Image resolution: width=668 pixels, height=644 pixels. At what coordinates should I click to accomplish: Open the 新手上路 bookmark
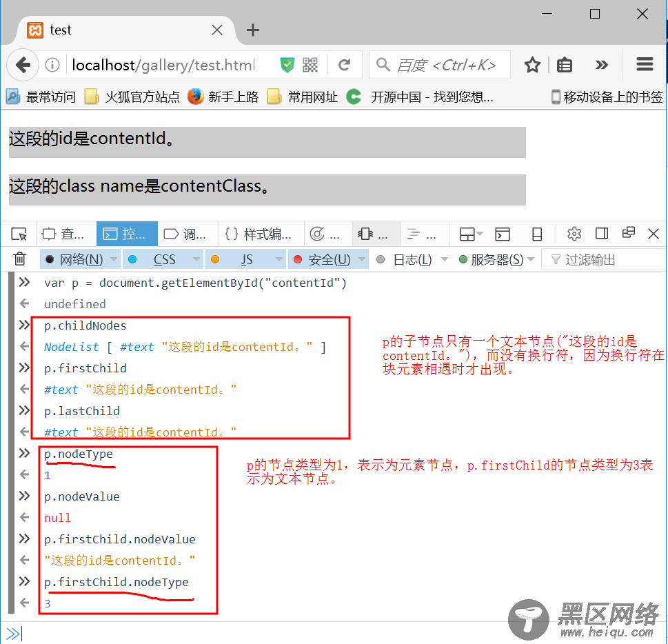[223, 97]
